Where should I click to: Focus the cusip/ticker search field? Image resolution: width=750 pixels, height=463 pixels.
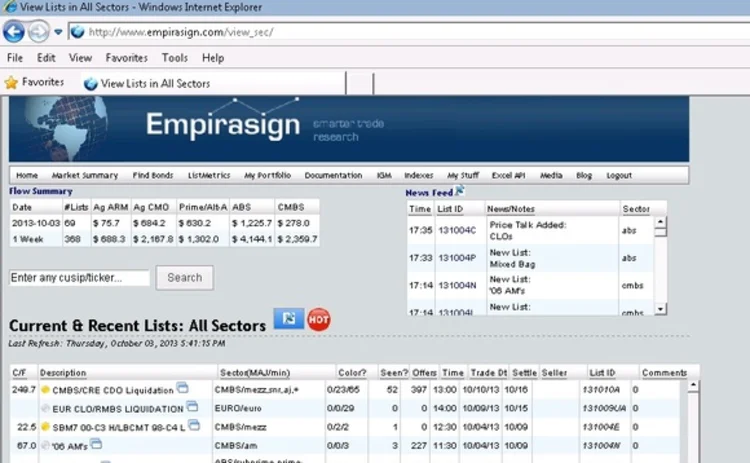pos(79,278)
